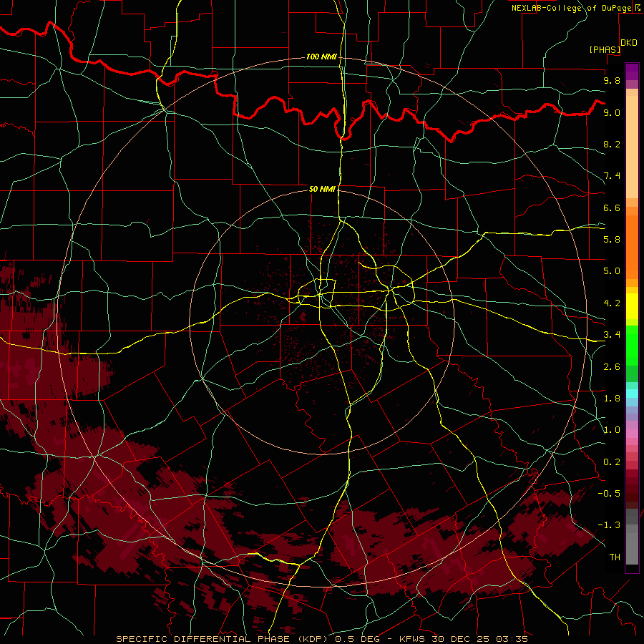
Task: Click the KFWS station identifier in the caption
Action: pos(411,639)
